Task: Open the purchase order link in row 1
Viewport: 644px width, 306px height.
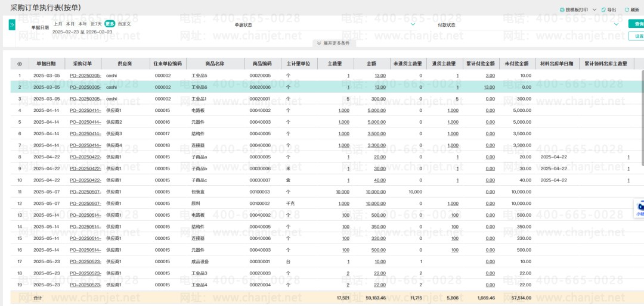Action: point(85,76)
